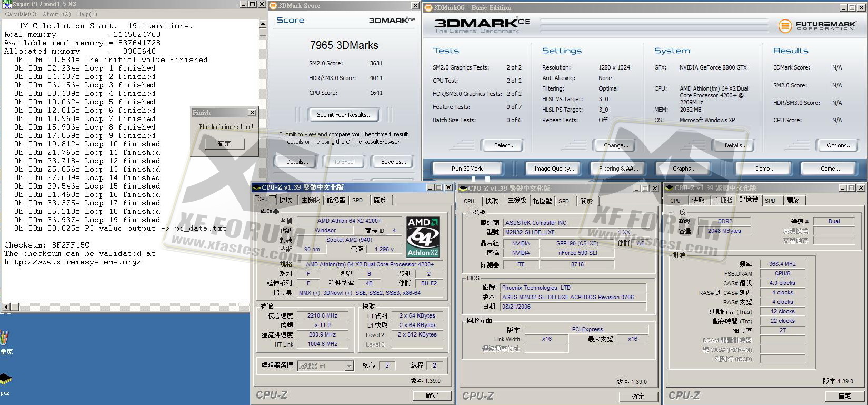Screen dimensions: 868x405
Task: Click Run 3DMark button
Action: click(x=467, y=169)
